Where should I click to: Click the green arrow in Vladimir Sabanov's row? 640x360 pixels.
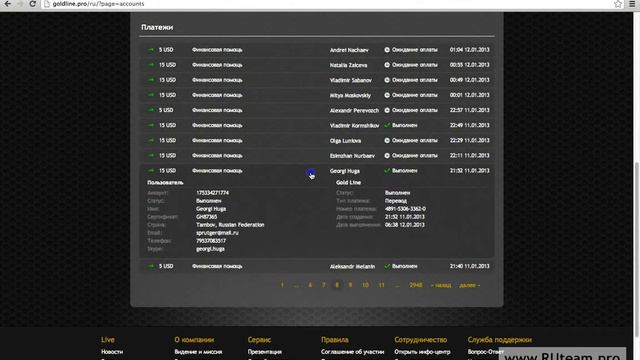click(151, 80)
